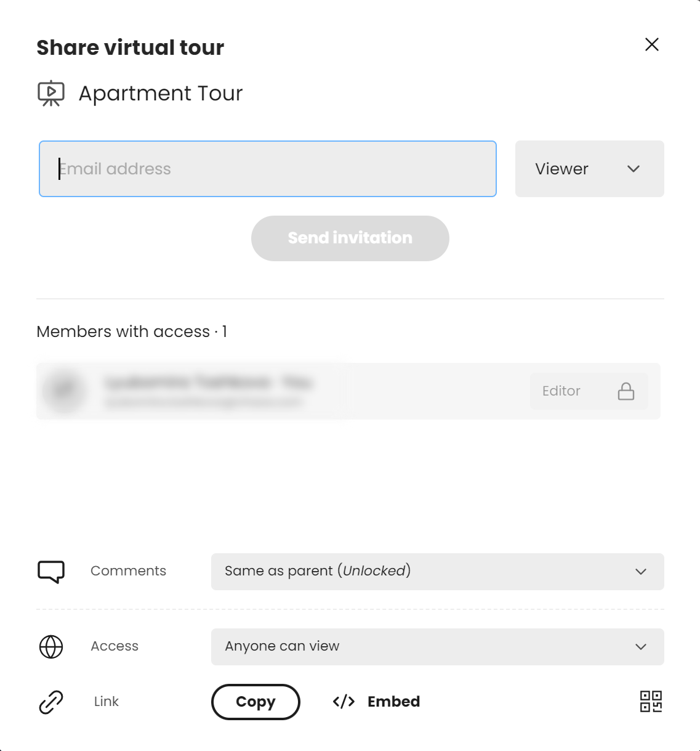This screenshot has width=700, height=751.
Task: Click the QR code icon
Action: point(651,701)
